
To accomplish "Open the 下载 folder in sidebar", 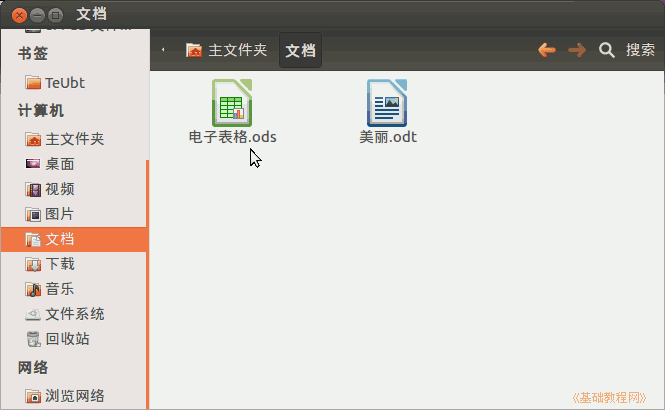I will (60, 264).
